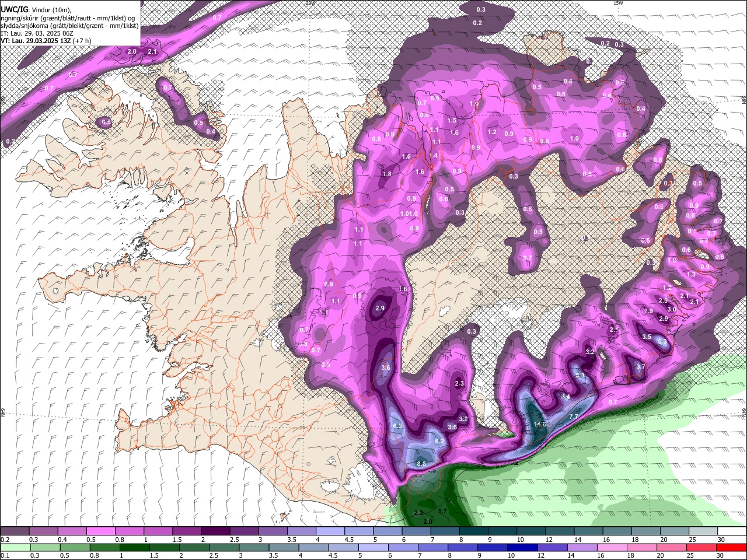The height and width of the screenshot is (560, 747).
Task: Click the 'slydda/snjókoma (grátt/bleikt/grænt' description line
Action: tap(69, 26)
